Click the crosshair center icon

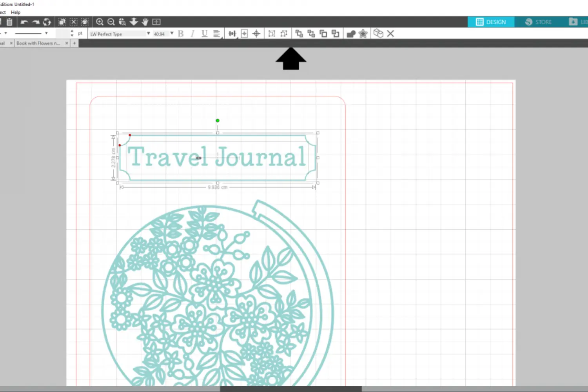256,34
